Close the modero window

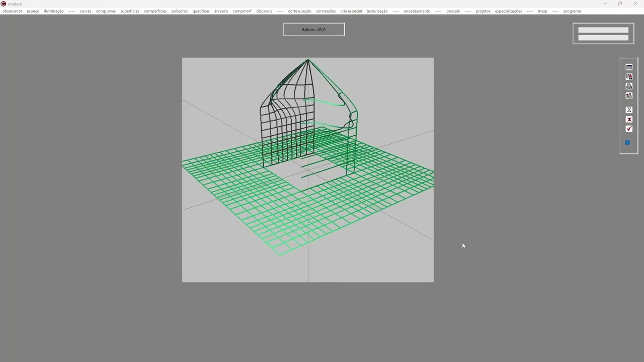pyautogui.click(x=635, y=4)
